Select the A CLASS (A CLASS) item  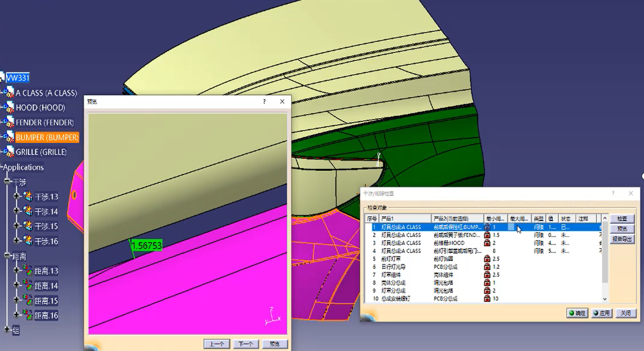(46, 93)
